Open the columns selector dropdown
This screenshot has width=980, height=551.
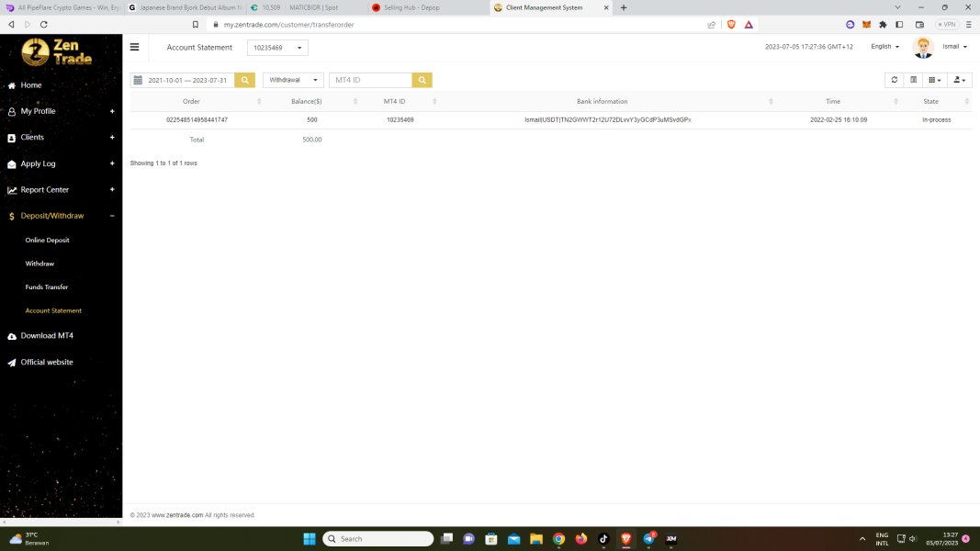tap(935, 80)
